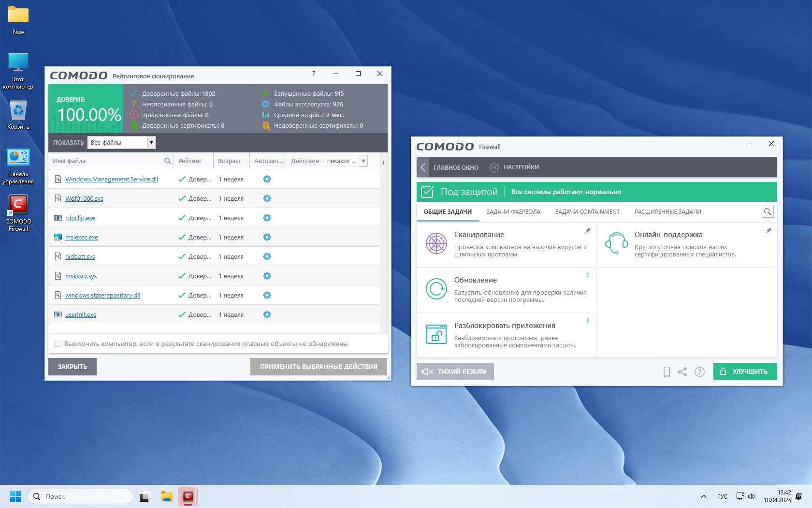This screenshot has height=508, width=812.
Task: Unpin the Scanning task pin
Action: point(588,231)
